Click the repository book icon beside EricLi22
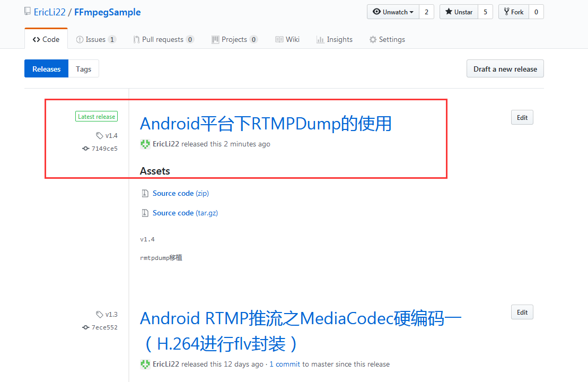Image resolution: width=588 pixels, height=382 pixels. pyautogui.click(x=28, y=11)
